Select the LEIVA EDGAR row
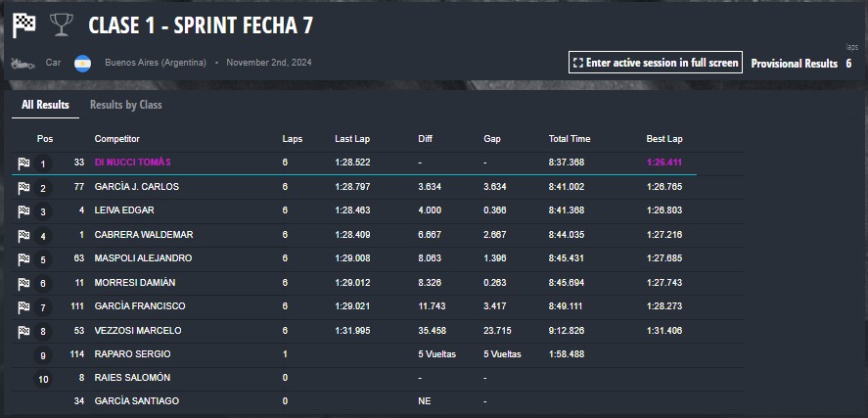This screenshot has width=868, height=418. tap(378, 210)
